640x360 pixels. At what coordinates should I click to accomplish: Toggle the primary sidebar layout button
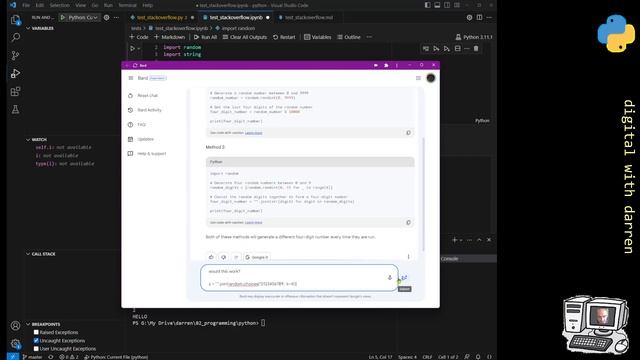tap(427, 5)
